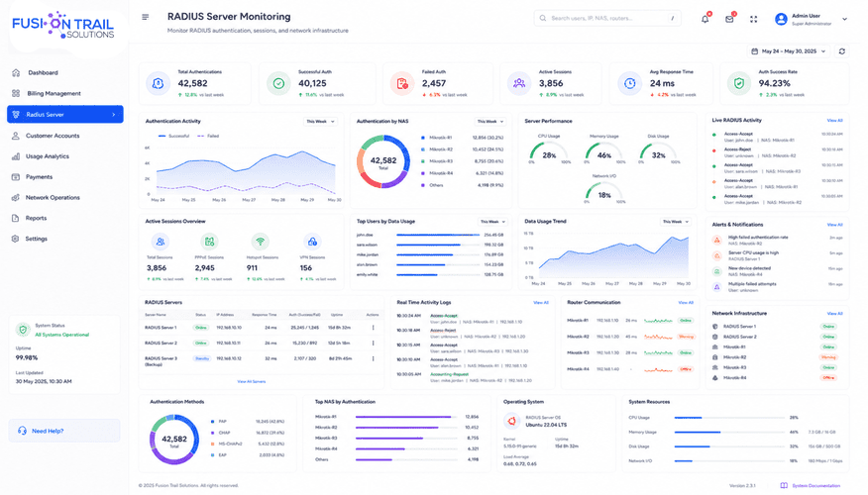
Task: Open actions menu for RADIUS Server 2
Action: point(374,343)
